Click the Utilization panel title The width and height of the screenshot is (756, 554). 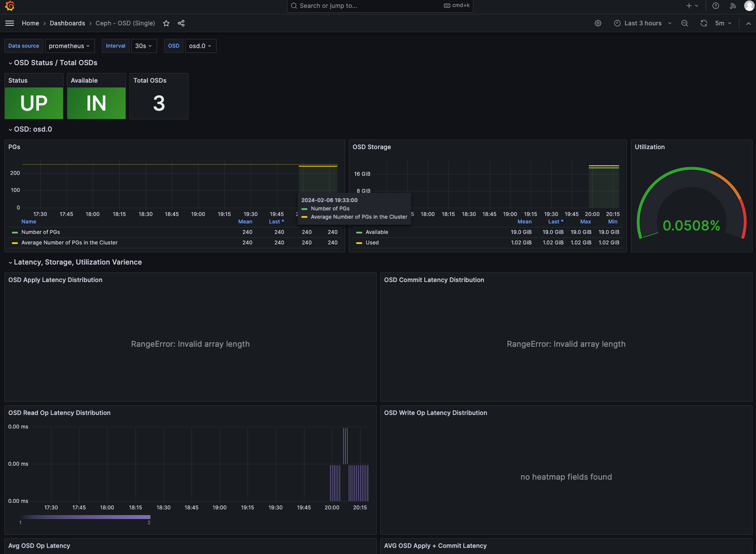tap(650, 147)
